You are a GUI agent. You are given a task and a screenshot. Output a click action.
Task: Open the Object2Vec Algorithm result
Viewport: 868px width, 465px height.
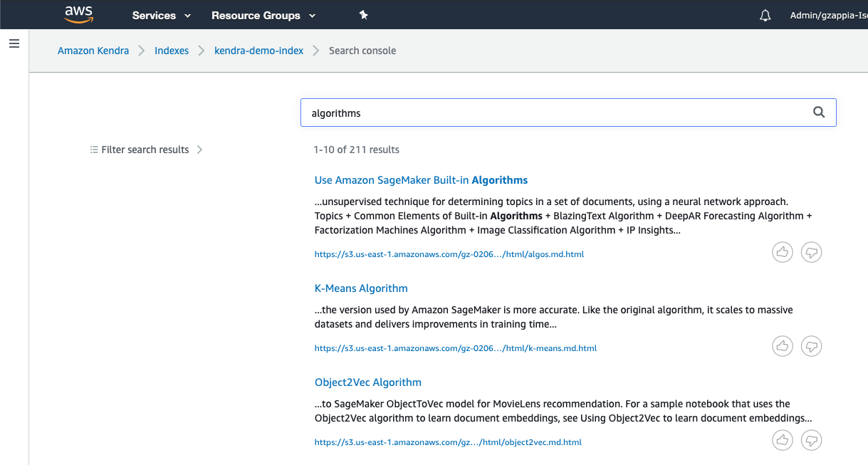click(x=368, y=382)
